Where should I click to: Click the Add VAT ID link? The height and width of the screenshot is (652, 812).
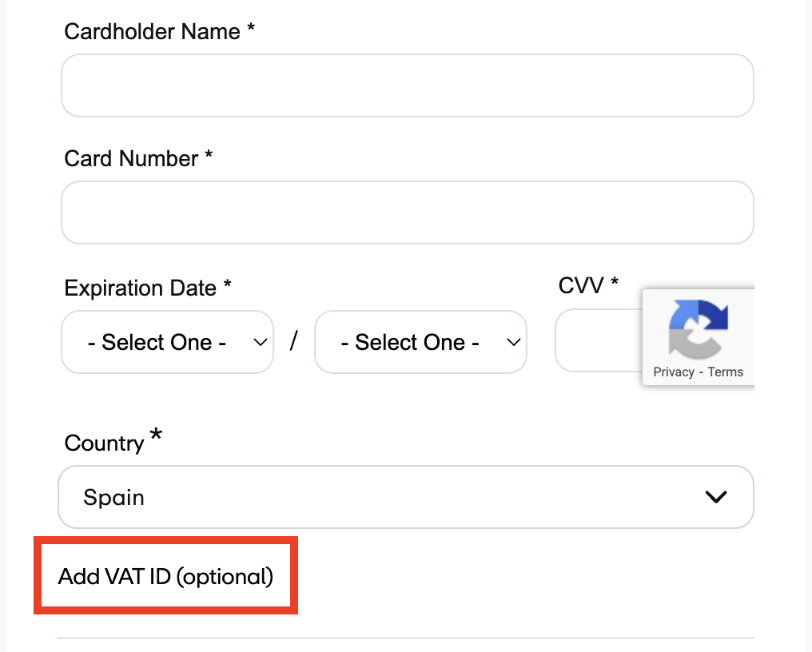pyautogui.click(x=165, y=576)
